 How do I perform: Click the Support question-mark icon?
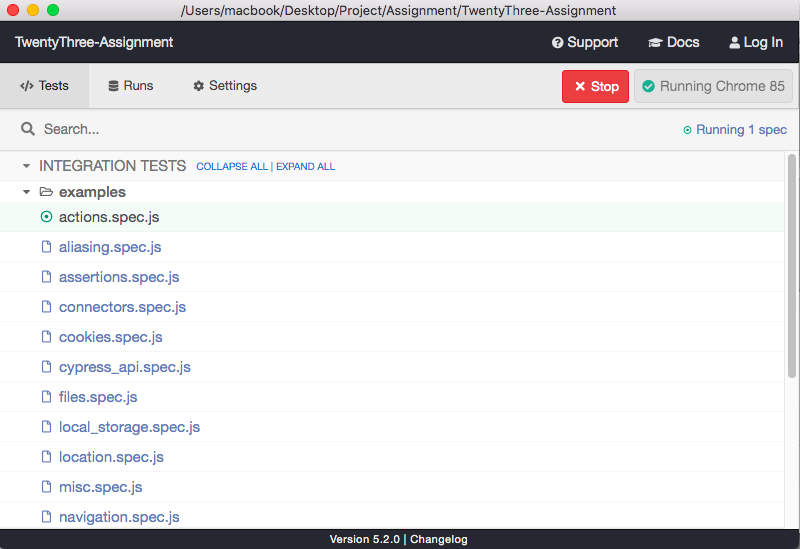tap(557, 43)
